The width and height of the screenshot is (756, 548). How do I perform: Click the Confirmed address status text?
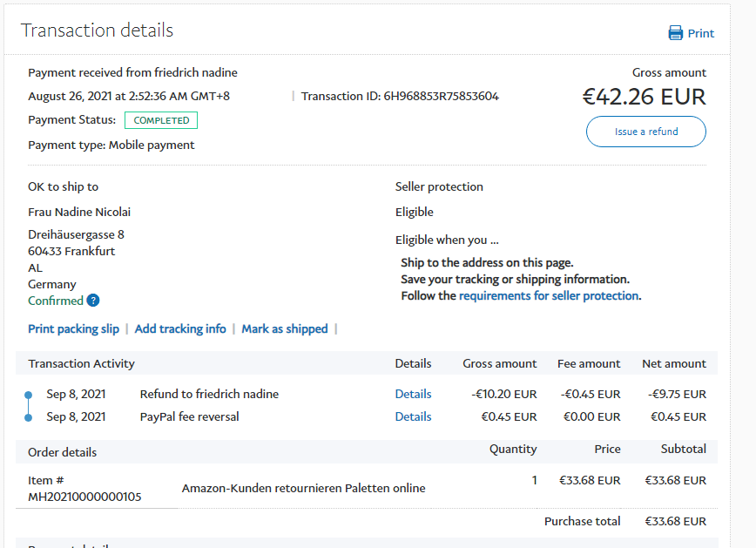pyautogui.click(x=56, y=301)
